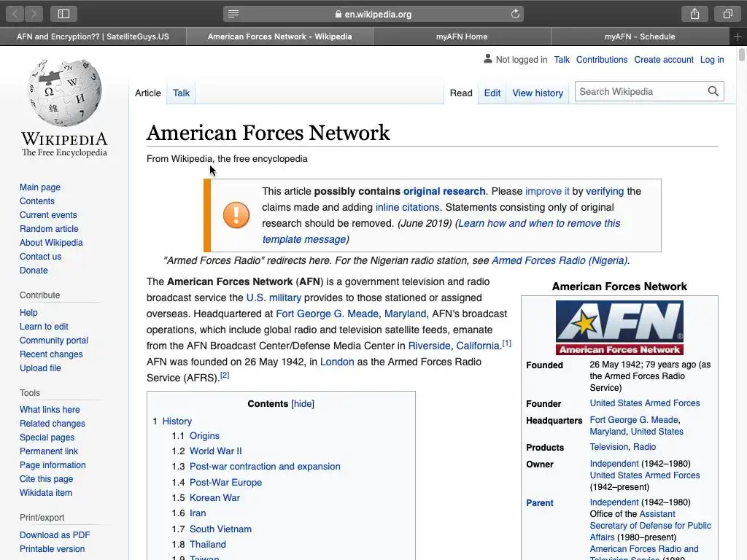
Task: Open Wikidata item sidebar link
Action: [x=46, y=493]
